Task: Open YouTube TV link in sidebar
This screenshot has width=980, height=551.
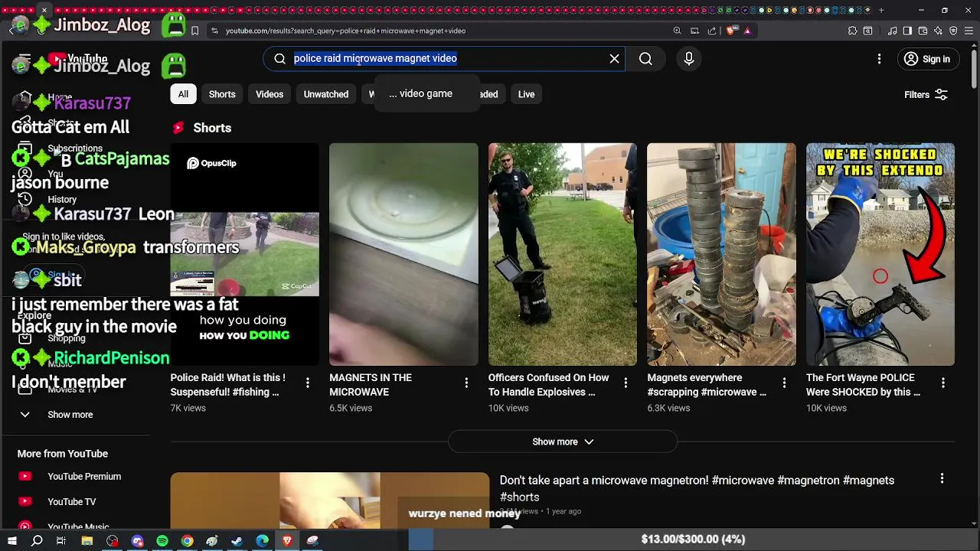Action: point(72,501)
